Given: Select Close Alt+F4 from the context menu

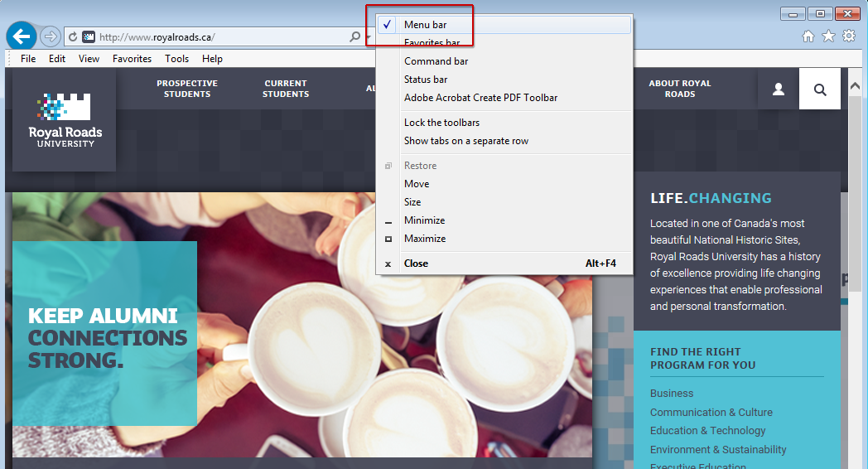Looking at the screenshot, I should coord(504,264).
